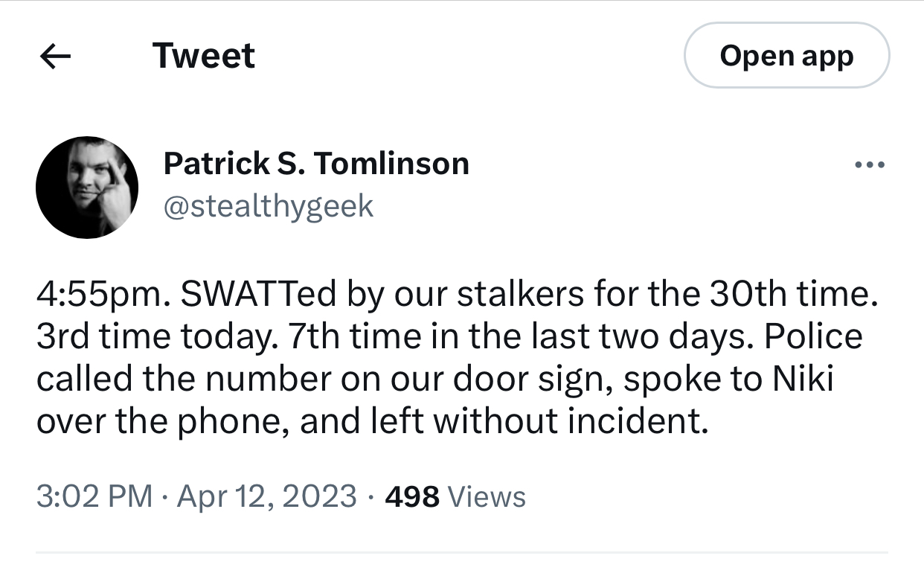Tap the word Police in the tweet
The height and width of the screenshot is (576, 924).
814,337
